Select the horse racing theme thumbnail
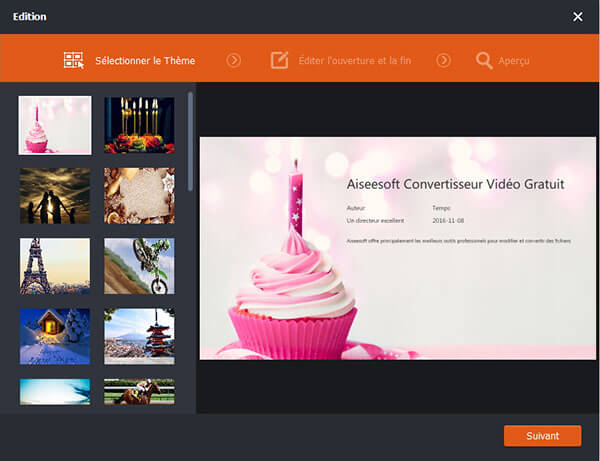The image size is (600, 461). [x=139, y=392]
